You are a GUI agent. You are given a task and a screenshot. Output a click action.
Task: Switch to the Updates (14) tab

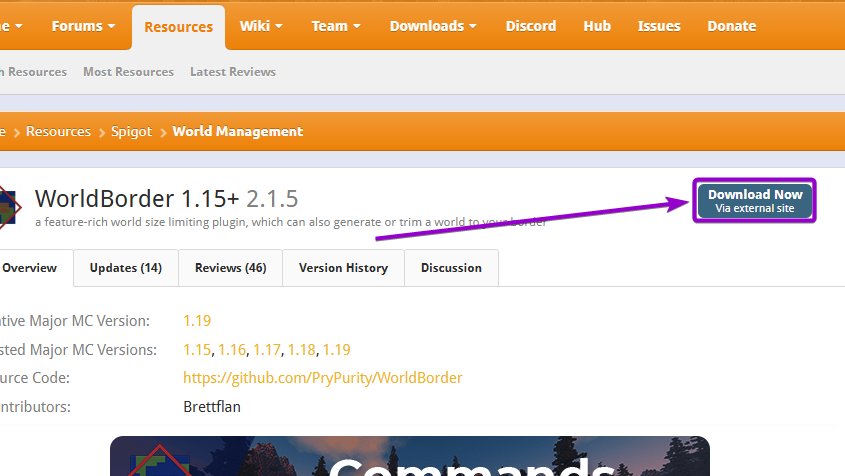click(126, 268)
